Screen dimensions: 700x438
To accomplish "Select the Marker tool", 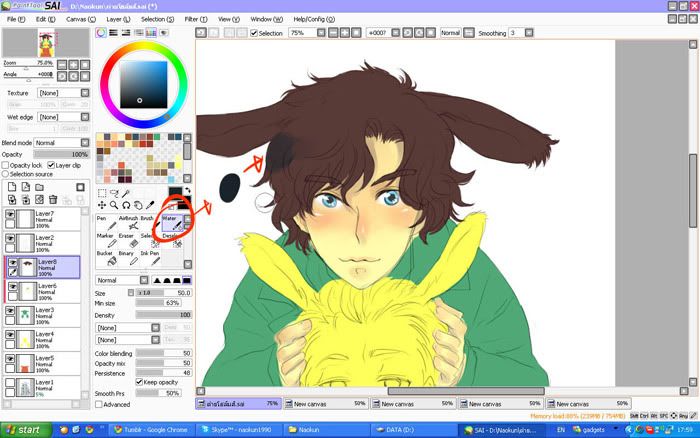I will pos(105,242).
